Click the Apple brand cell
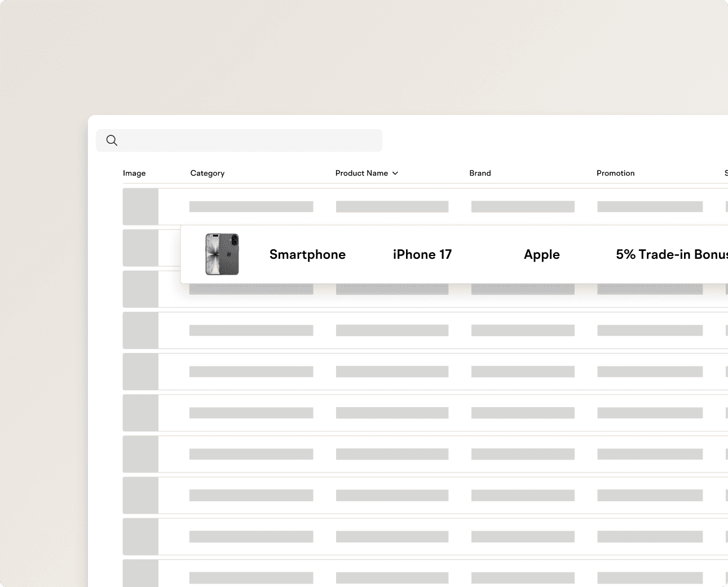The image size is (728, 587). pos(541,254)
